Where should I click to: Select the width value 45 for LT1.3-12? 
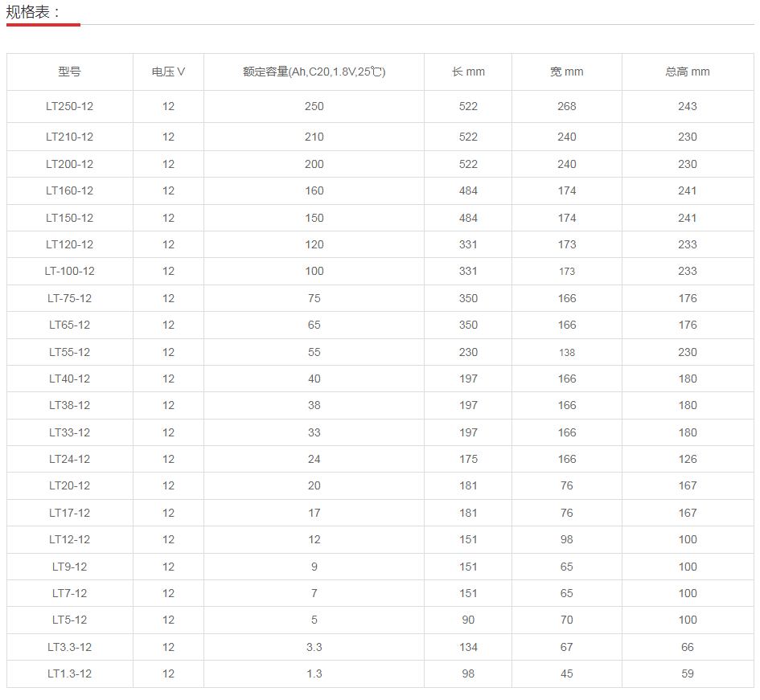(566, 673)
